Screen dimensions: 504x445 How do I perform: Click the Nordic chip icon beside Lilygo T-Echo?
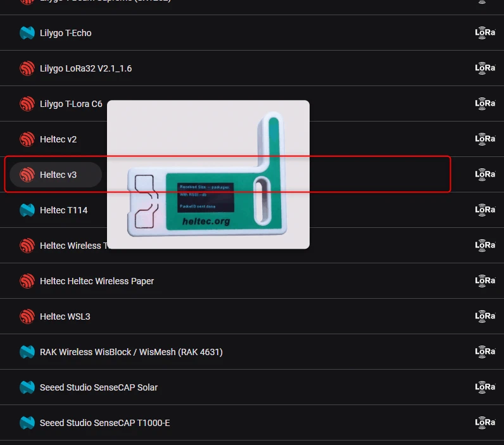point(27,33)
